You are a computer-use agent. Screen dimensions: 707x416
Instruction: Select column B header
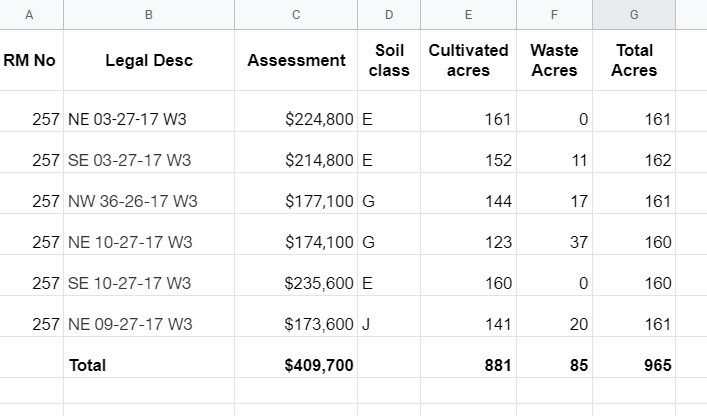coord(149,14)
